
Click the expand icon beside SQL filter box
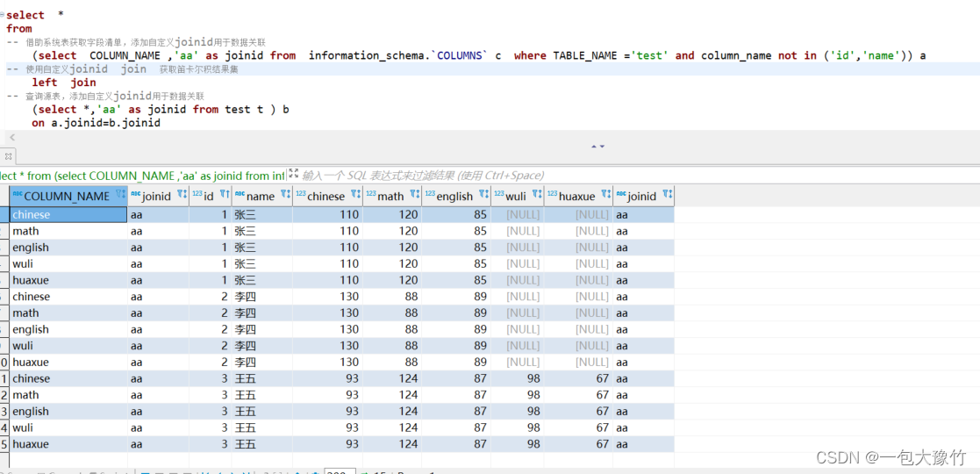(294, 174)
